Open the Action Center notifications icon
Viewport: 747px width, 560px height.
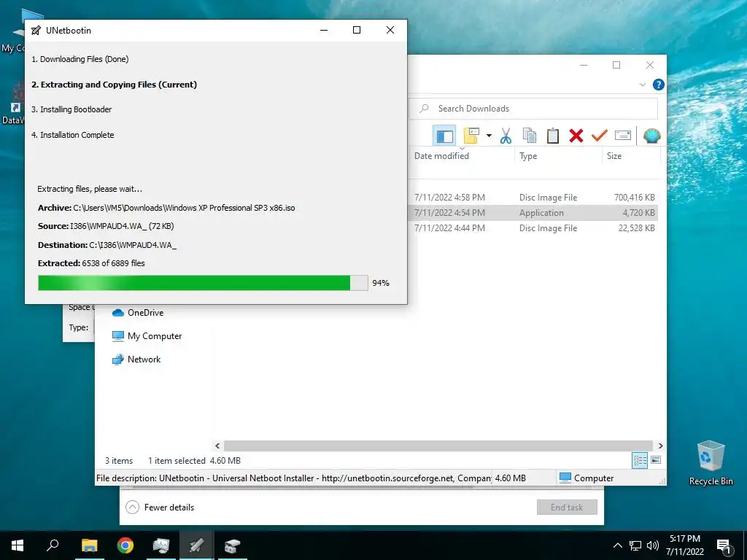(724, 545)
